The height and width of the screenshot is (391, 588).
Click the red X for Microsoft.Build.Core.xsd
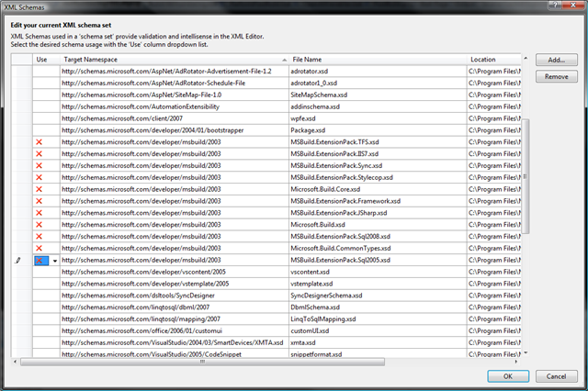39,189
